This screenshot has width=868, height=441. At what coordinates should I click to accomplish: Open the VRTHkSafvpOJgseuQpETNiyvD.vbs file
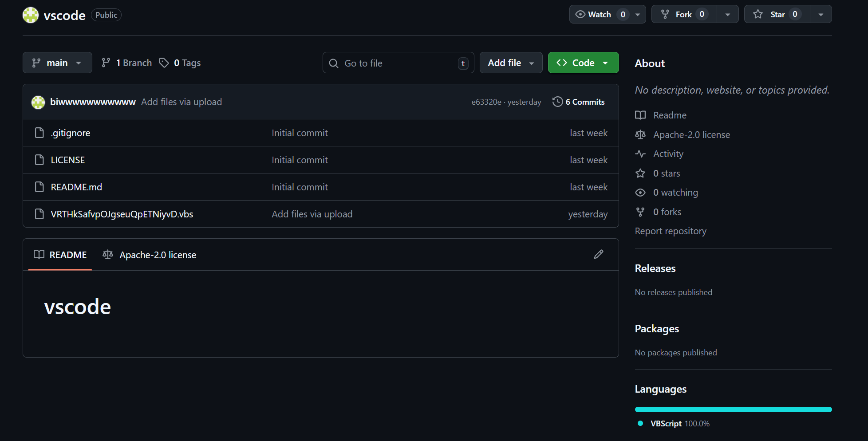(122, 214)
